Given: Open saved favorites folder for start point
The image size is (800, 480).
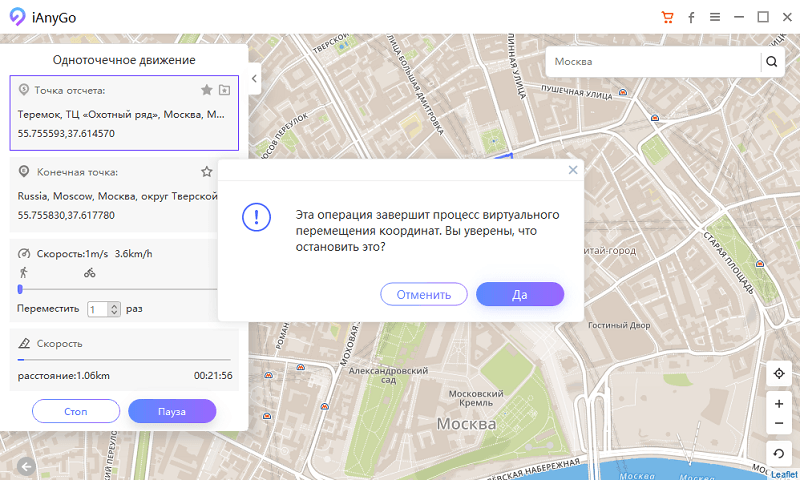Looking at the screenshot, I should (x=224, y=90).
